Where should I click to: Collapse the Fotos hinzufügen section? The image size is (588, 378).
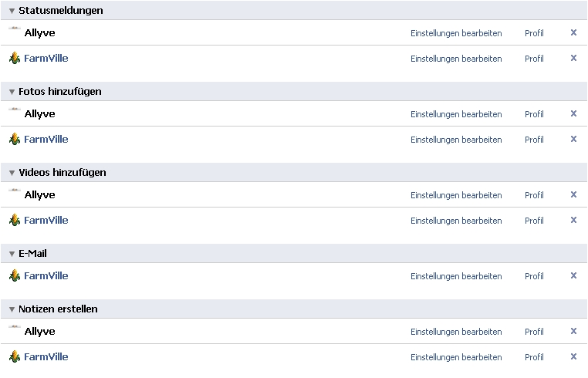tap(12, 92)
